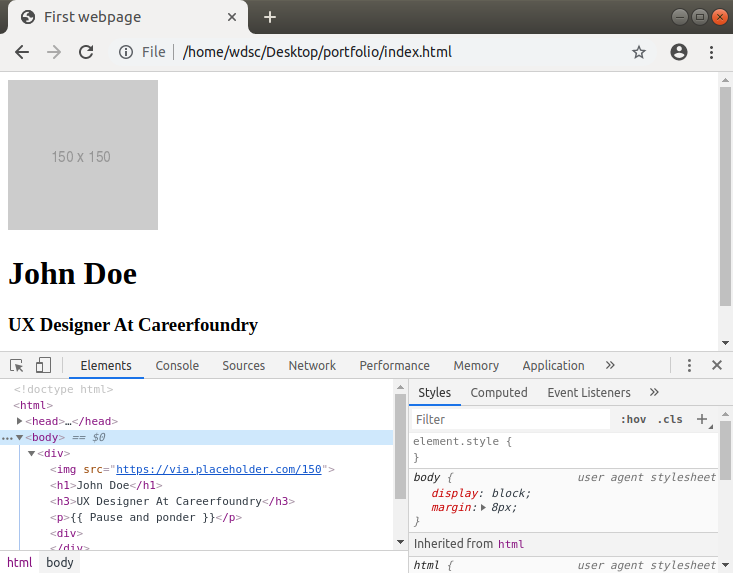Screen dimensions: 733x573
Task: Bookmark this page with the star icon
Action: click(639, 52)
